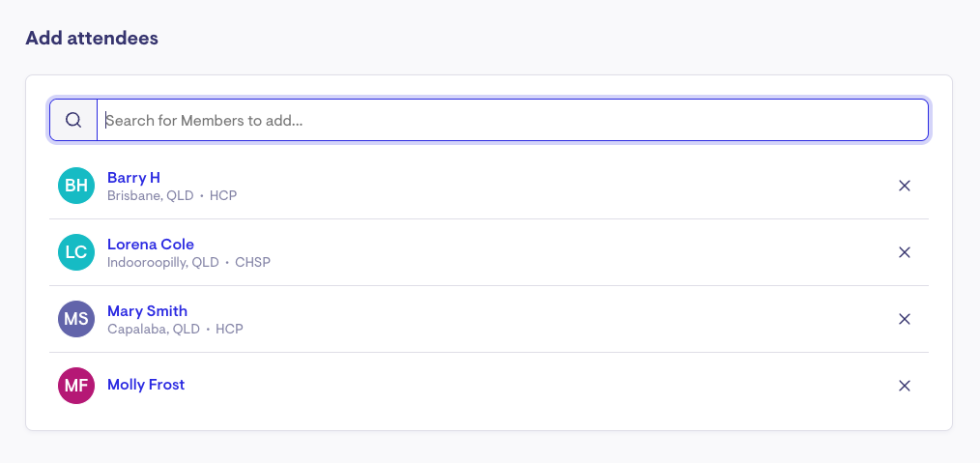Remove Mary Smith from attendees
The height and width of the screenshot is (463, 980).
click(x=905, y=319)
